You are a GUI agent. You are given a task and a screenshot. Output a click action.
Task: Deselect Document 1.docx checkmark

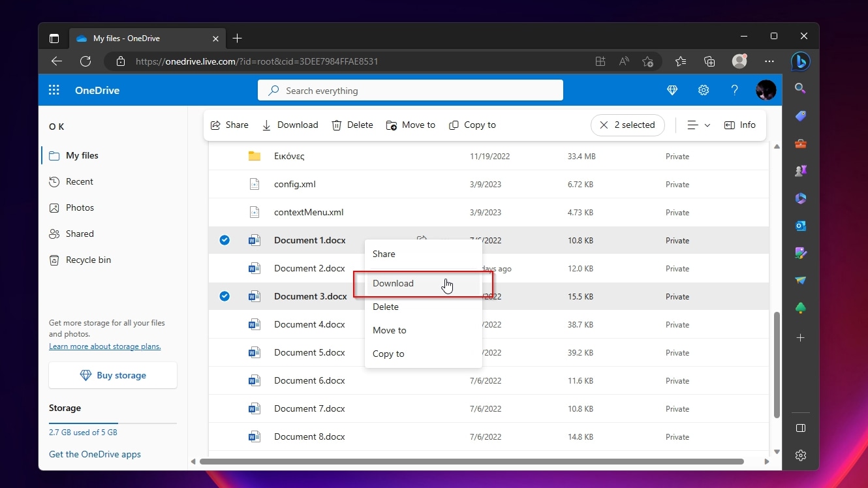tap(225, 240)
